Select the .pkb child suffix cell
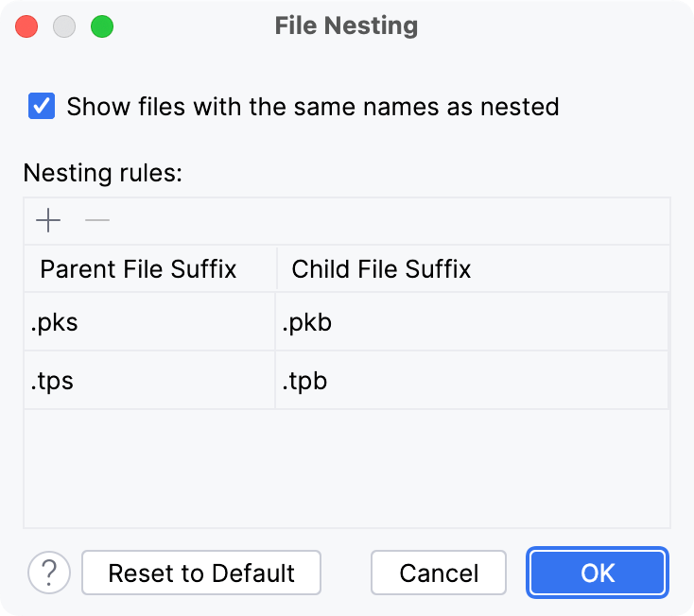694x616 pixels. point(471,323)
